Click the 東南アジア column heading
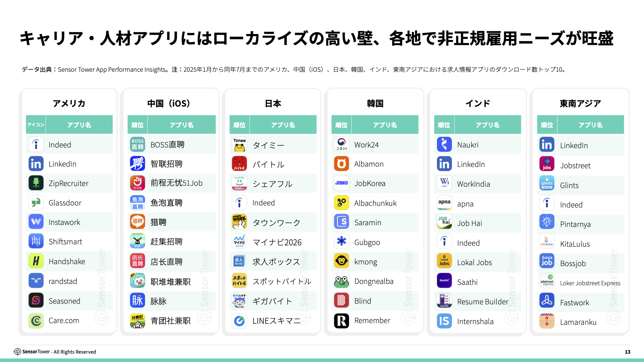644x362 pixels. (x=580, y=104)
